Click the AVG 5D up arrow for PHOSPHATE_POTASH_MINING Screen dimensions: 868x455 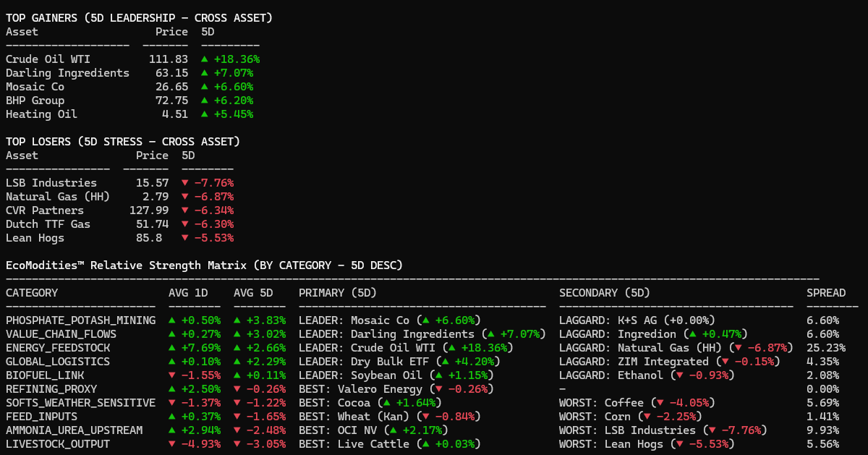coord(237,320)
